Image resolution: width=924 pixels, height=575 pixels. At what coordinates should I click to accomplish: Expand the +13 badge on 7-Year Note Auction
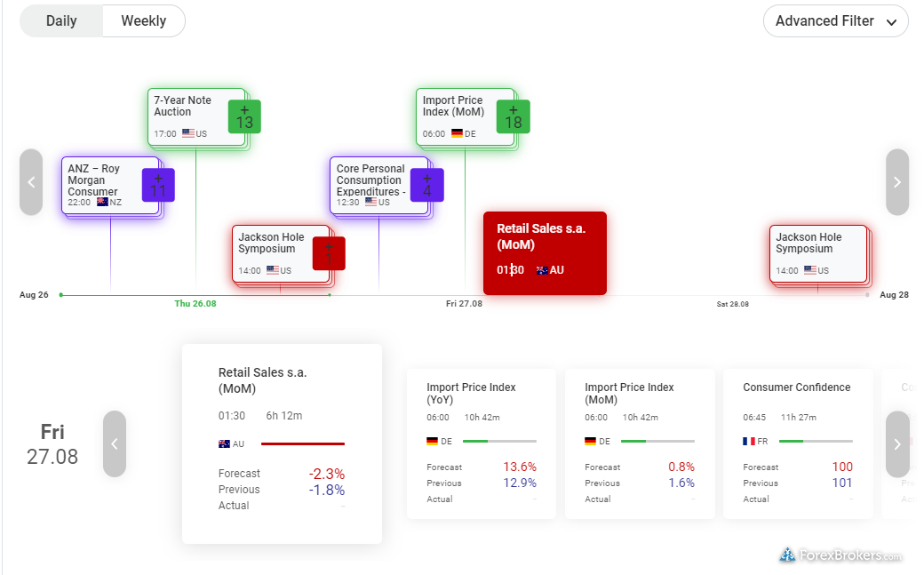tap(244, 116)
